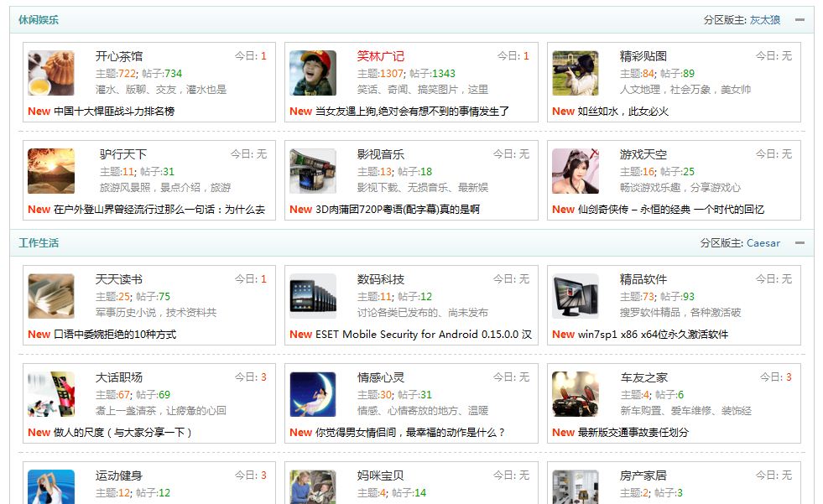Click 主题:84 count under 精彩贴图
The height and width of the screenshot is (504, 823).
coord(638,74)
